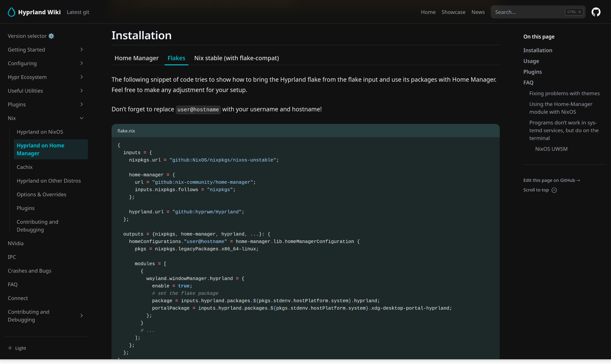Image resolution: width=611 pixels, height=364 pixels.
Task: Click the Scroll to top arrow icon
Action: pyautogui.click(x=554, y=190)
